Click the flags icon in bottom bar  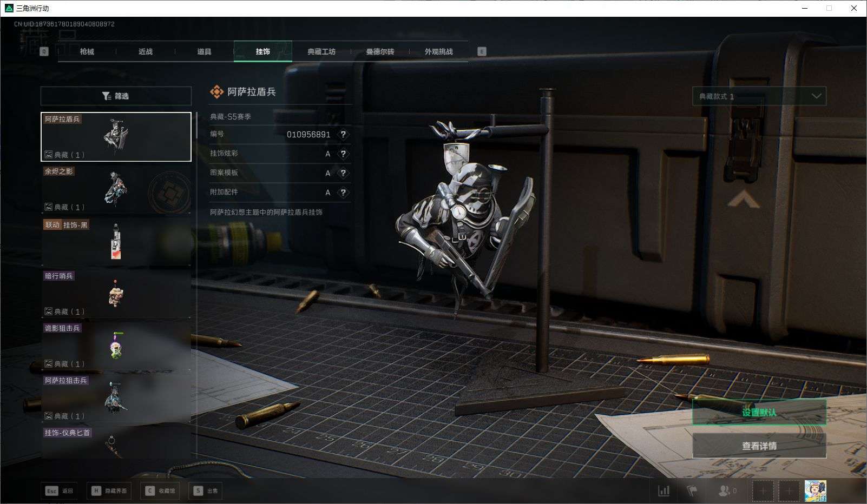692,491
